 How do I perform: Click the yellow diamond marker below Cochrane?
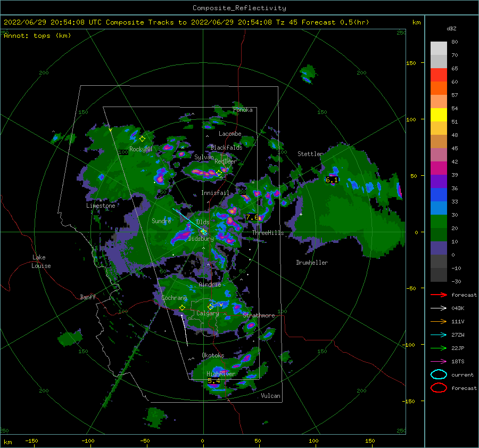coord(182,308)
